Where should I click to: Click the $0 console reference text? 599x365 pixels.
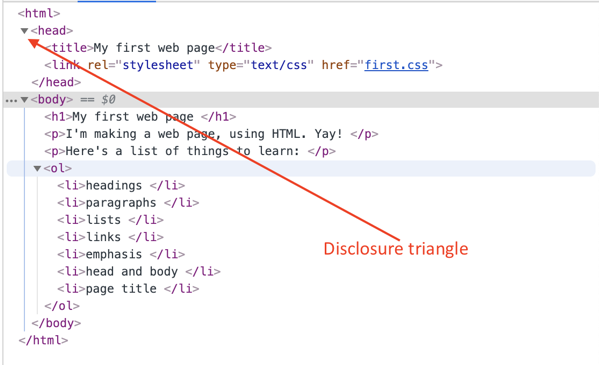click(x=108, y=100)
